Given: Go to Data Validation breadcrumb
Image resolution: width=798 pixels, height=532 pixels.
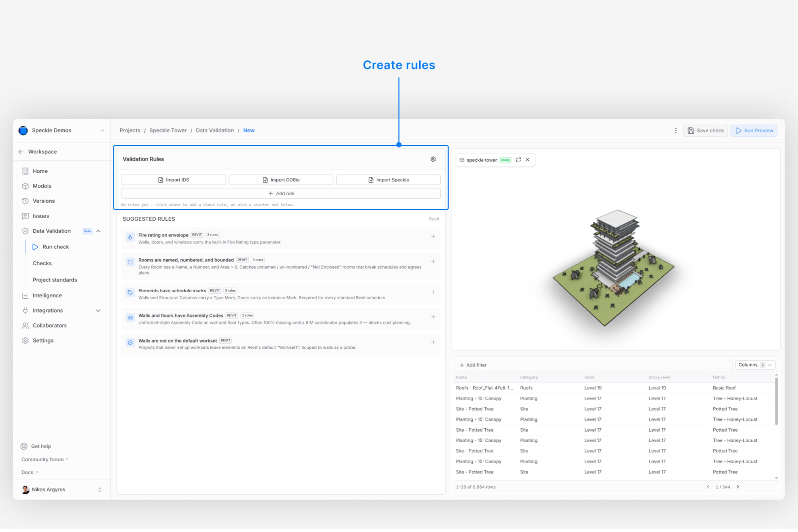Looking at the screenshot, I should tap(215, 131).
